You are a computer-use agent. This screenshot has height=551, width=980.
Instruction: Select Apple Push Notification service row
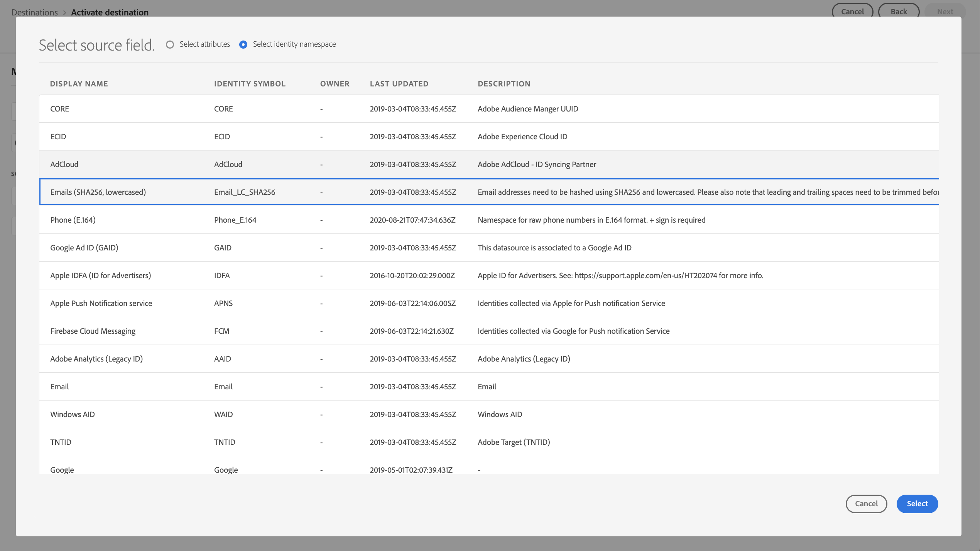[489, 303]
